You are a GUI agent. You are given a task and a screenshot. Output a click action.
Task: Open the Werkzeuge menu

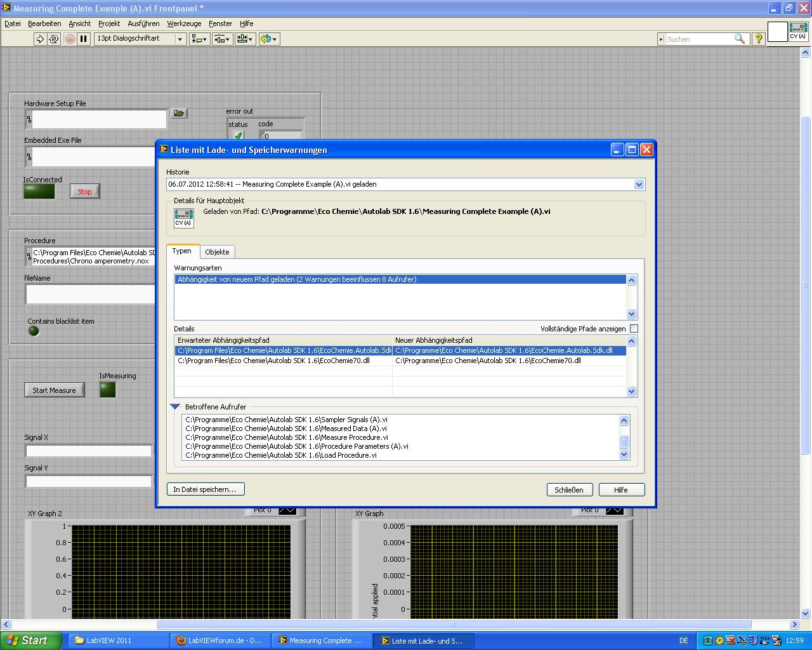pyautogui.click(x=184, y=23)
